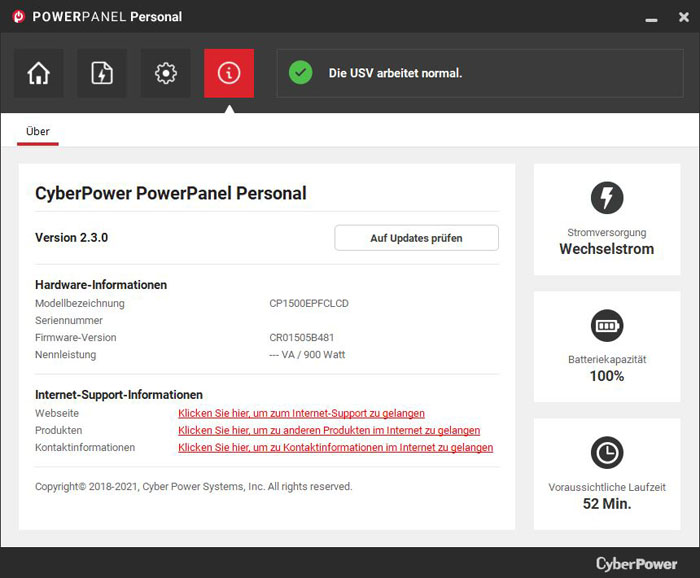The height and width of the screenshot is (578, 700).
Task: Click the CyberPower logo in footer
Action: pos(637,564)
